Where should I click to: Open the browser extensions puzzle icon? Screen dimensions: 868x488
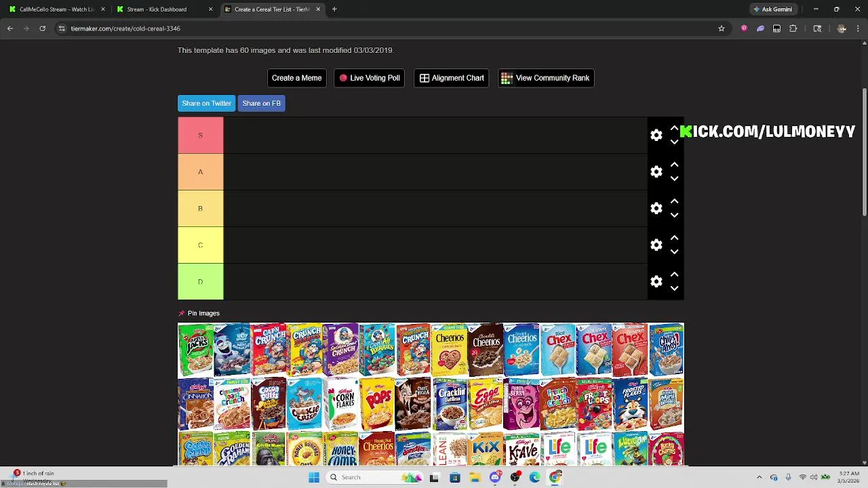pyautogui.click(x=793, y=28)
